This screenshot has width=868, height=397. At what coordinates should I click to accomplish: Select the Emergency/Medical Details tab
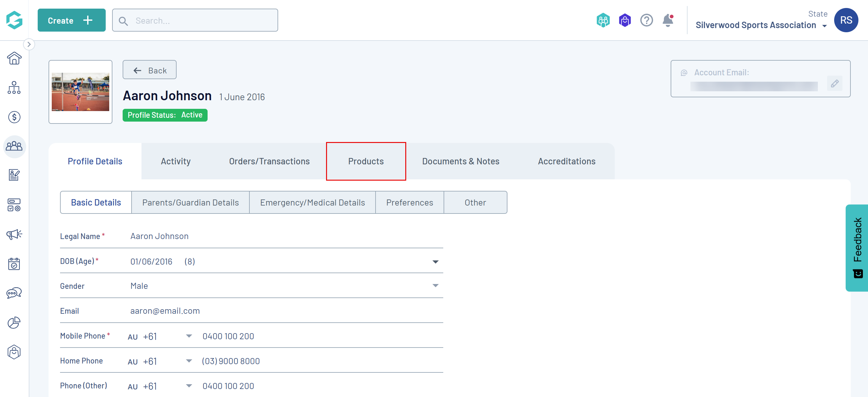[312, 202]
